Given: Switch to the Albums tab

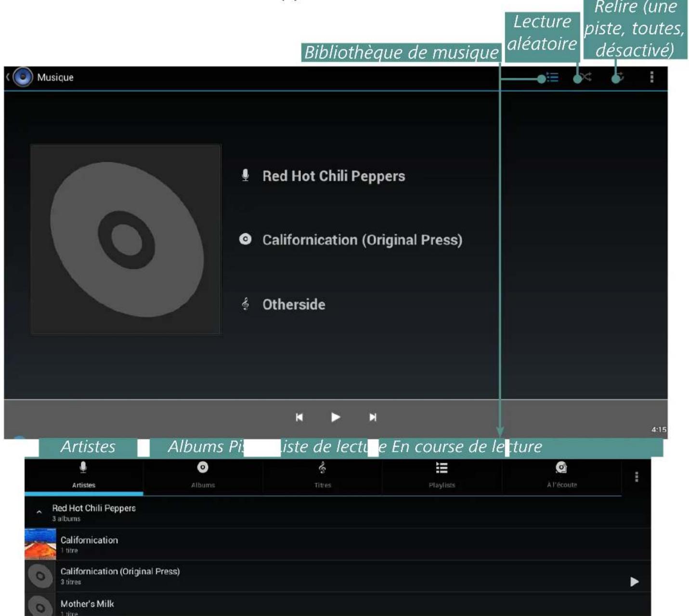Looking at the screenshot, I should click(x=203, y=476).
